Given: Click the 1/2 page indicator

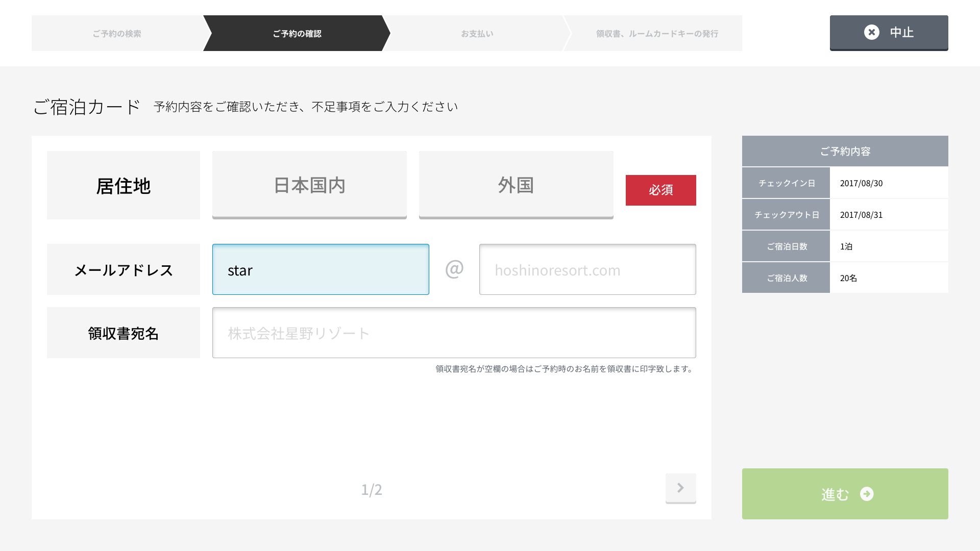Looking at the screenshot, I should tap(372, 489).
